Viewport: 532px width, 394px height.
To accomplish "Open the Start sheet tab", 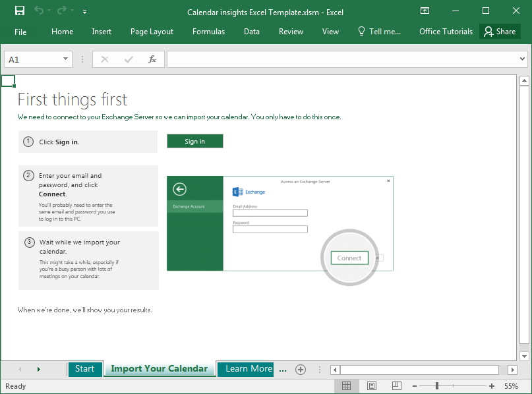I will point(85,369).
